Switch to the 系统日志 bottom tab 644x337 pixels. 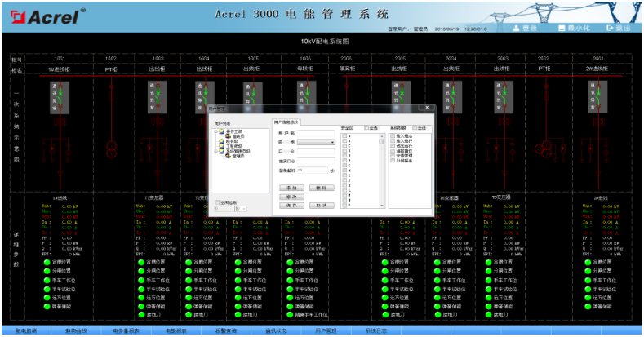pos(376,330)
